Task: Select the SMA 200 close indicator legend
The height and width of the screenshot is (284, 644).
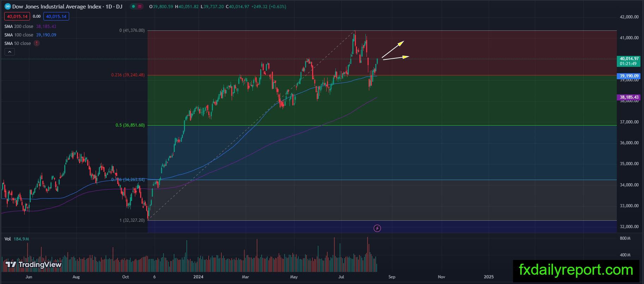Action: click(x=30, y=26)
